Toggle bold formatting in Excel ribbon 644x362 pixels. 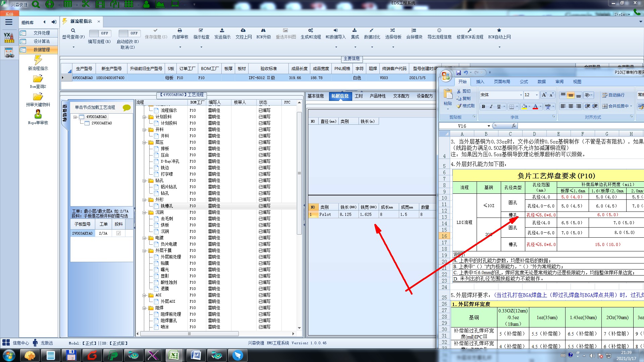pyautogui.click(x=483, y=107)
